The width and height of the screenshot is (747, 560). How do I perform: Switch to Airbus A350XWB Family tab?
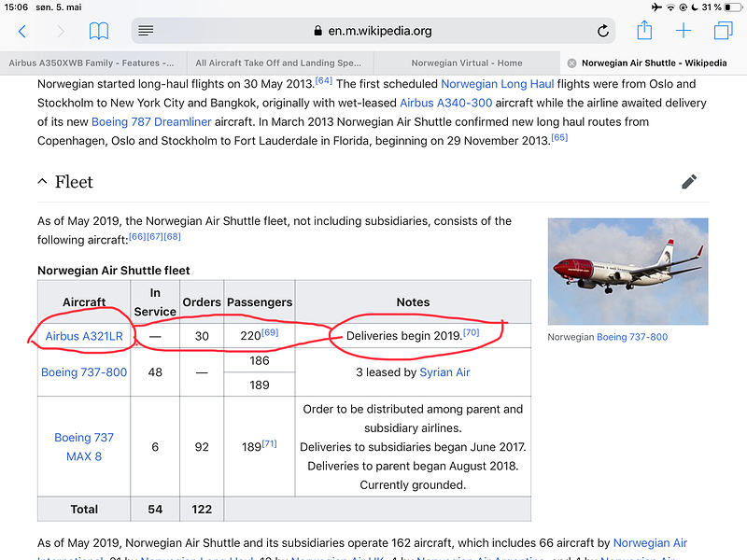pyautogui.click(x=93, y=63)
